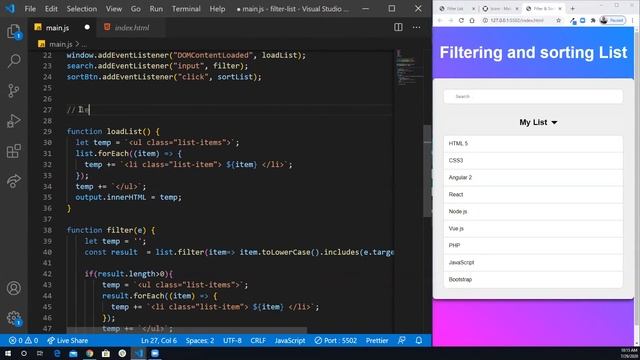Open the Explorer view in activity bar
640x360 pixels.
click(x=13, y=32)
